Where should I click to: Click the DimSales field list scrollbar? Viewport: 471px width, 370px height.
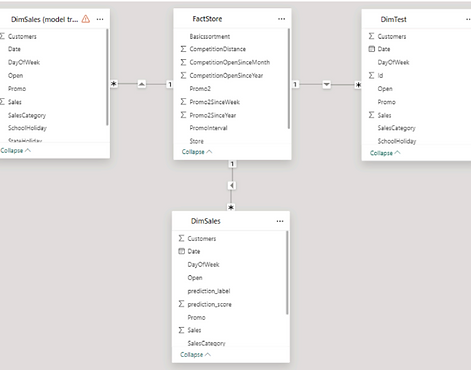click(x=287, y=273)
